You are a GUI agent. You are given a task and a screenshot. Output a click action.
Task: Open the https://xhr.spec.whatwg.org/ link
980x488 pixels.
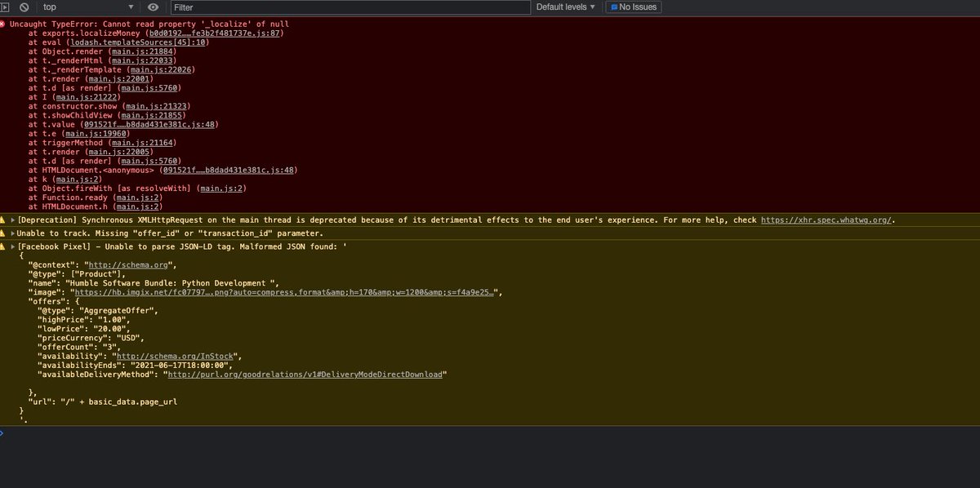coord(827,220)
